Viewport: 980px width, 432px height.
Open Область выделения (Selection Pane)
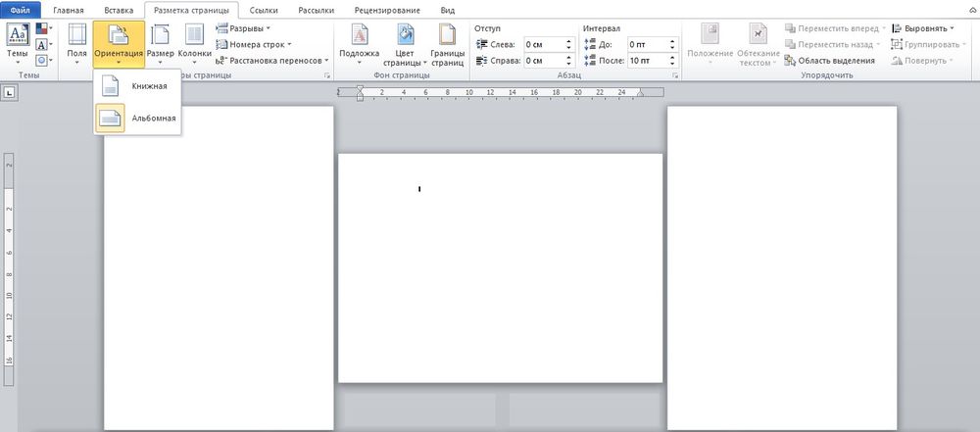tap(835, 61)
